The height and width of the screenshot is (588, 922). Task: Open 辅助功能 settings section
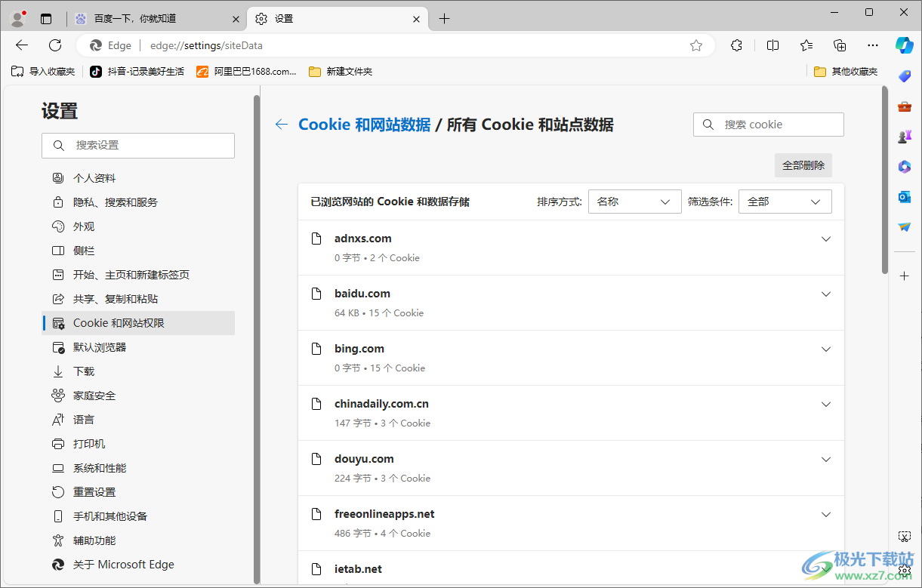(138, 540)
